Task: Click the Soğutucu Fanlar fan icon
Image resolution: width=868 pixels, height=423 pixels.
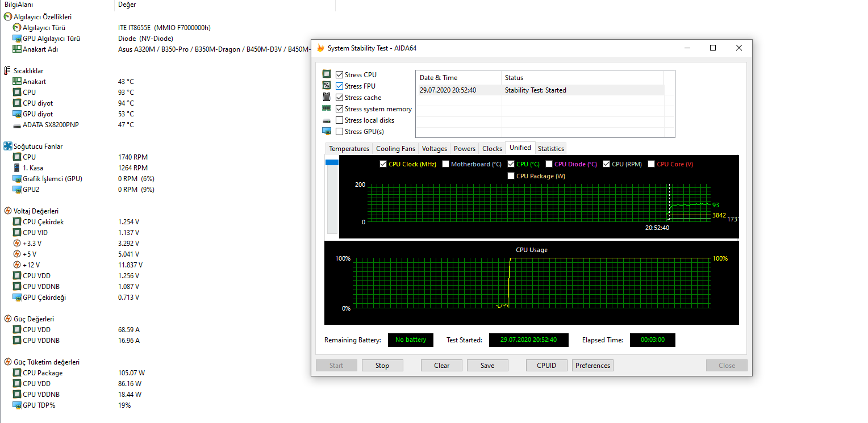Action: (x=8, y=146)
